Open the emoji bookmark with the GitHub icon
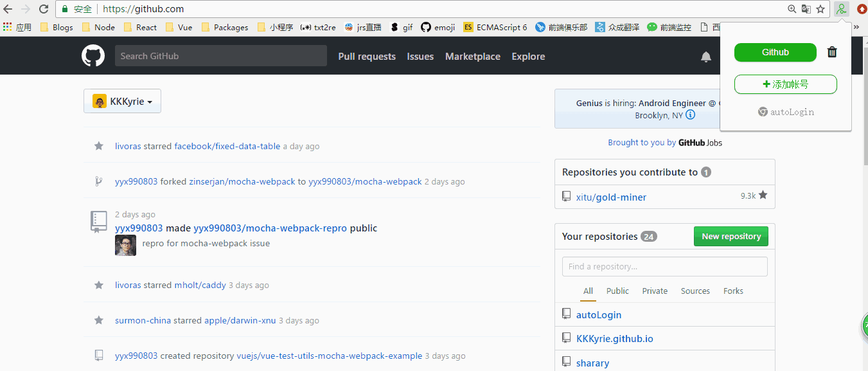The height and width of the screenshot is (371, 868). point(438,27)
